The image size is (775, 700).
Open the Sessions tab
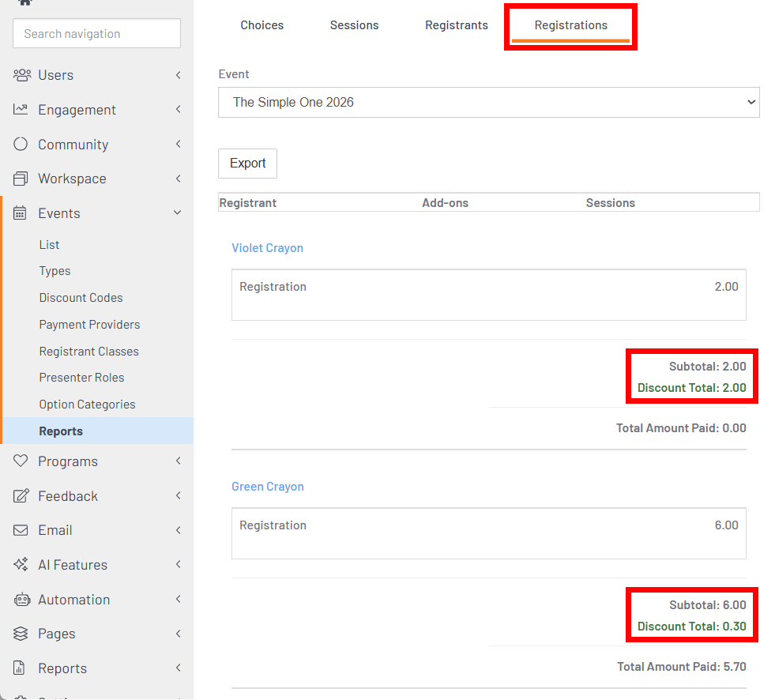[x=354, y=25]
